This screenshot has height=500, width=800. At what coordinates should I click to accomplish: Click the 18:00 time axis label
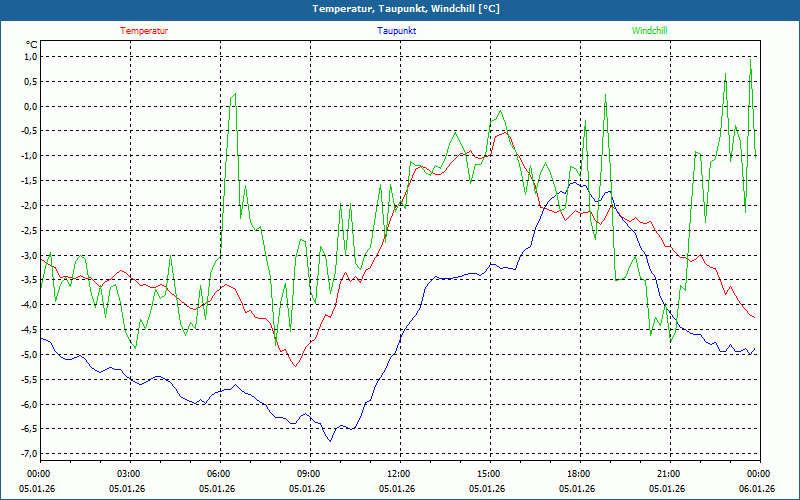click(x=578, y=473)
